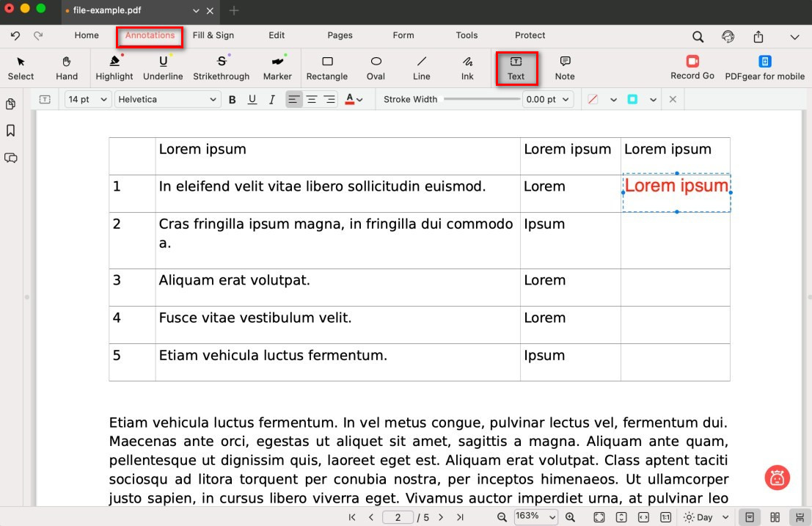Click the Record Go button

692,68
